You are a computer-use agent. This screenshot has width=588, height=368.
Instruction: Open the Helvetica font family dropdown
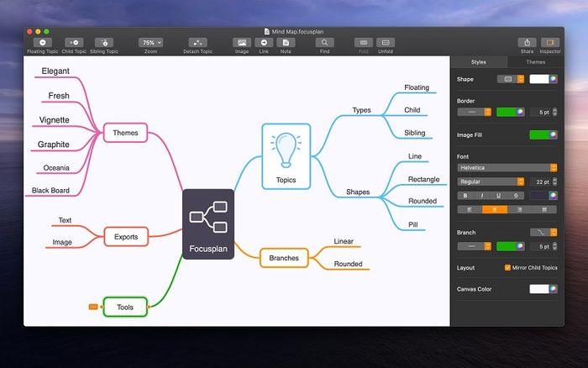click(x=507, y=168)
